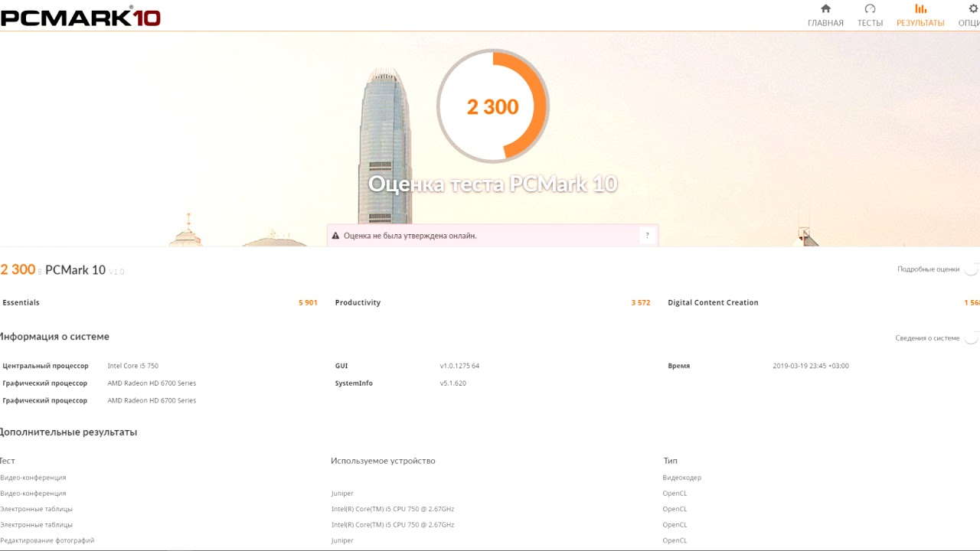Open the ТЕСТЫ tab

click(870, 15)
